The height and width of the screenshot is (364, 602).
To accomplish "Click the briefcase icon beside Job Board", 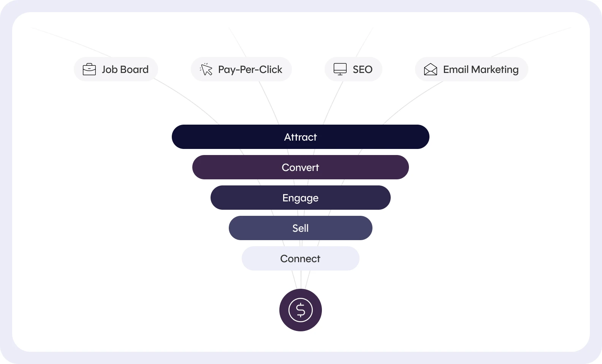I will click(x=89, y=70).
